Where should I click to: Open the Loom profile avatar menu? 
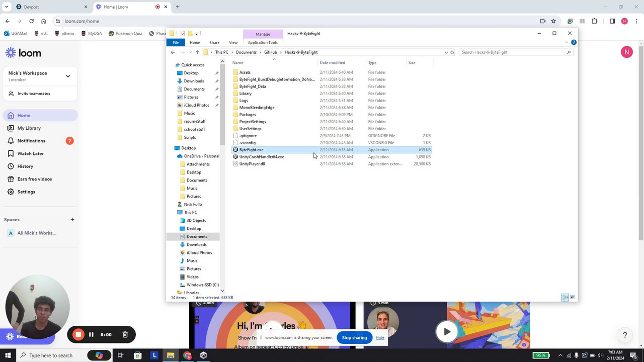coord(626,52)
